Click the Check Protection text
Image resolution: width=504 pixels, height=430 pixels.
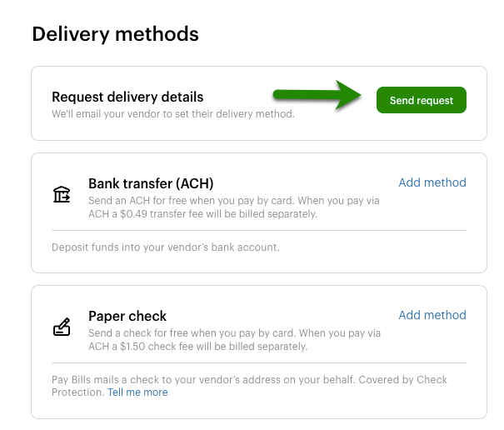pyautogui.click(x=77, y=392)
